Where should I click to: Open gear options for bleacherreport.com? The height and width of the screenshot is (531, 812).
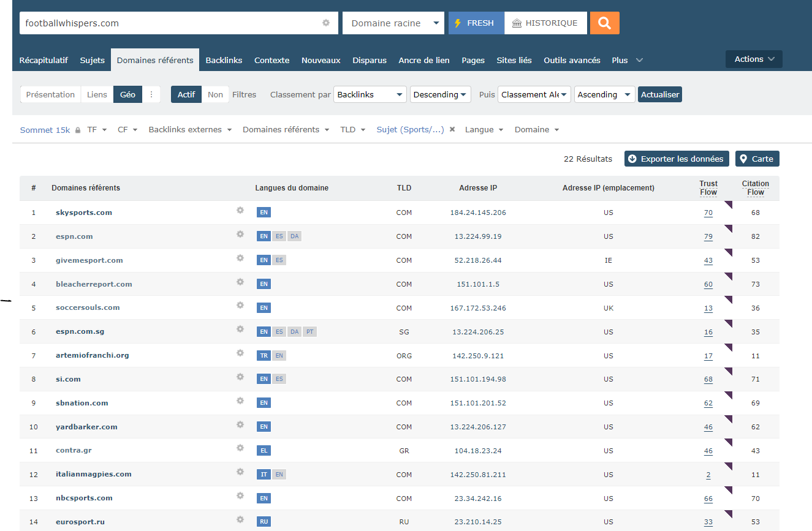tap(240, 282)
